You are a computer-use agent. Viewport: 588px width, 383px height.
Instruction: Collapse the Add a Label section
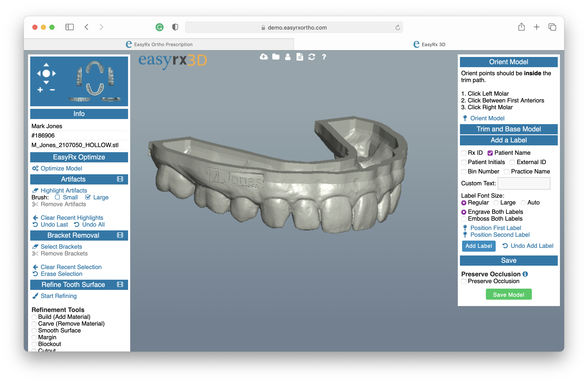pos(508,140)
